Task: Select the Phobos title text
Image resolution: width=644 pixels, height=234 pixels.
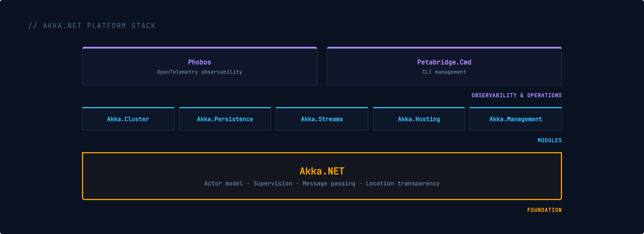Action: (x=199, y=62)
